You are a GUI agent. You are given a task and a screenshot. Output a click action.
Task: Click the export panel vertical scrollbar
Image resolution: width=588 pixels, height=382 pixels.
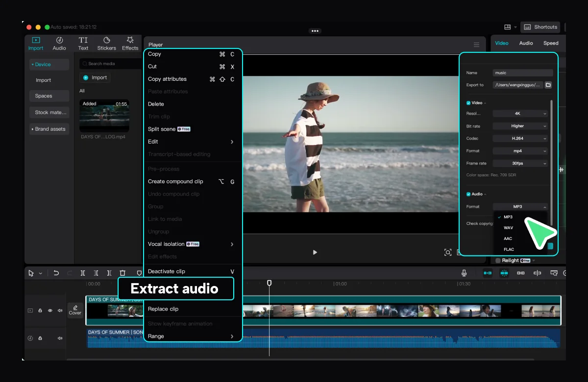pos(552,162)
